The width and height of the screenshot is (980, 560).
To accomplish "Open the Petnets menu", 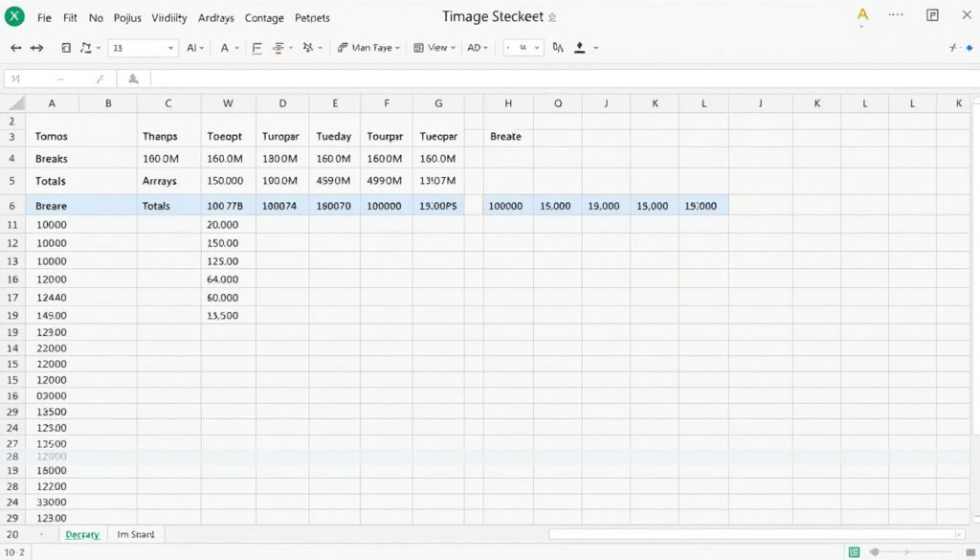I will click(x=313, y=18).
